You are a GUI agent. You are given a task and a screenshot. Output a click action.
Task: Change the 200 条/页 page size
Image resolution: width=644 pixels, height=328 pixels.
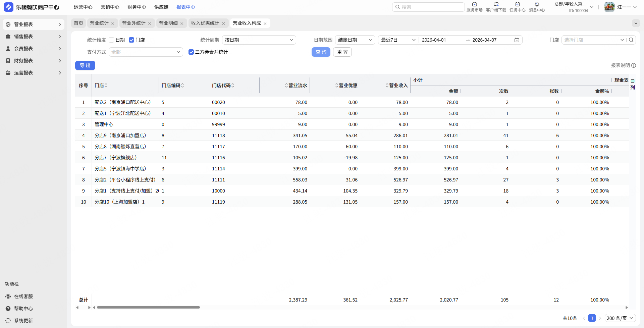point(620,318)
